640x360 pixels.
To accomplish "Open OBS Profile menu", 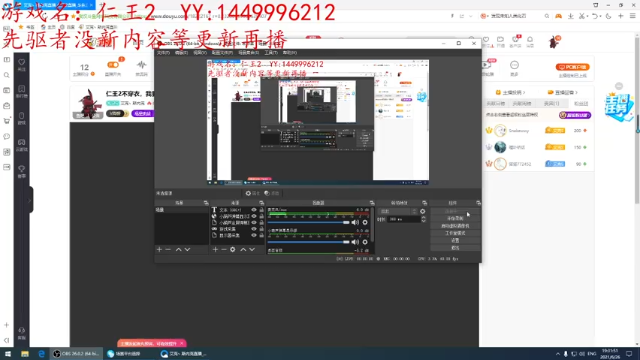I will (222, 53).
